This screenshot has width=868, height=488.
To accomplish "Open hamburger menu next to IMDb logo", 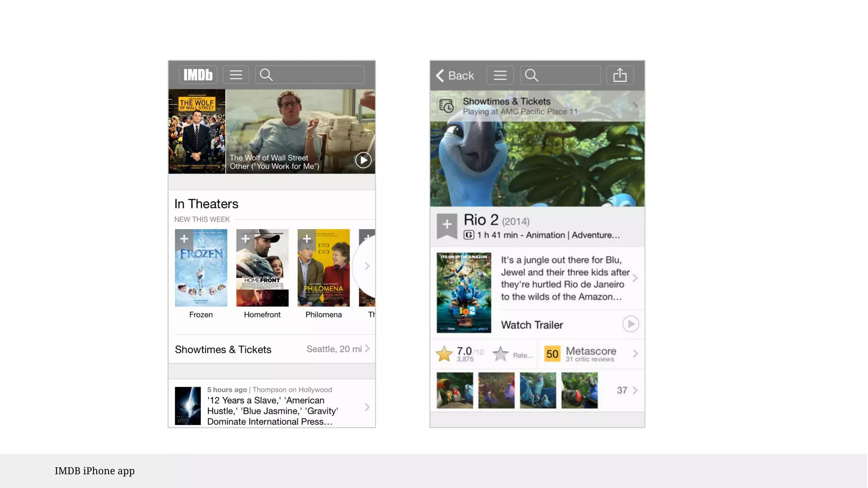I will pyautogui.click(x=236, y=75).
